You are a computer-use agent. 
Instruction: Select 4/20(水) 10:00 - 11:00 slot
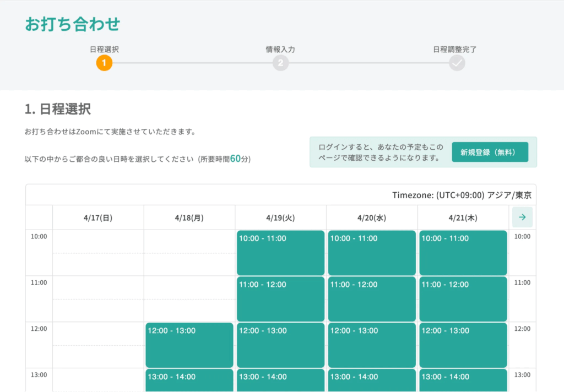point(372,253)
